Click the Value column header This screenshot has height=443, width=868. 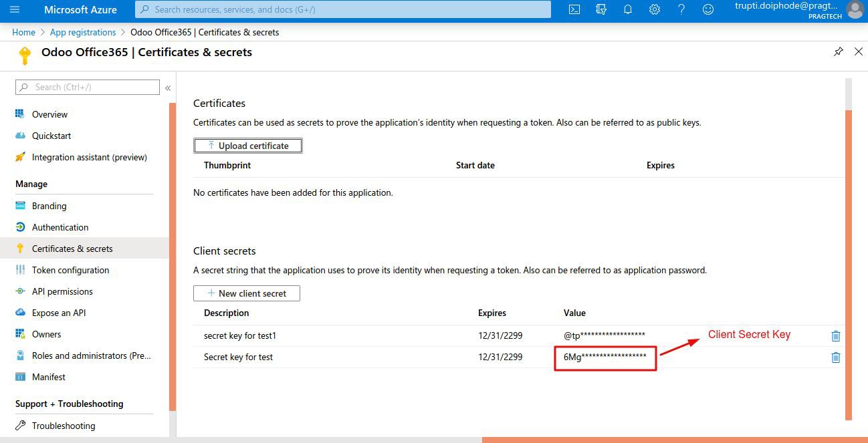click(574, 313)
